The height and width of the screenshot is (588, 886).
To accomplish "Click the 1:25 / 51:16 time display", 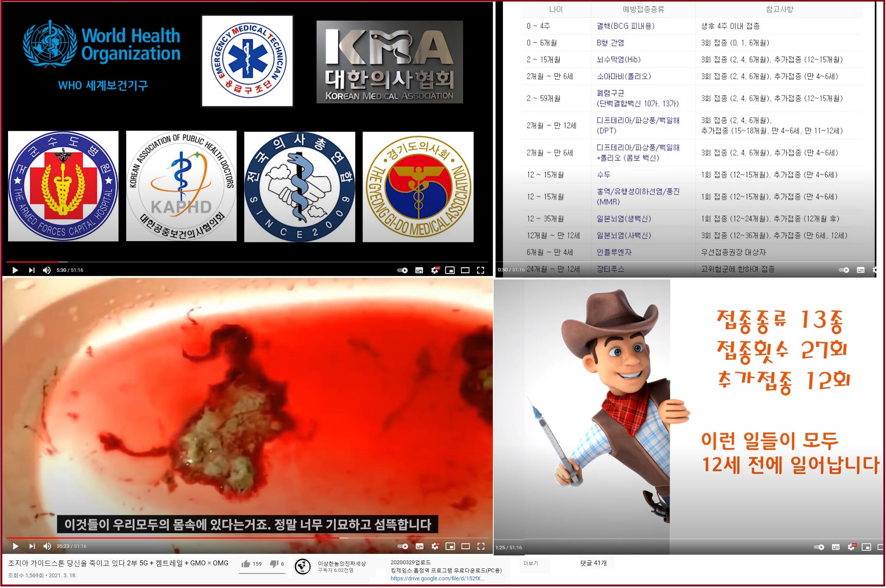I will [x=509, y=549].
